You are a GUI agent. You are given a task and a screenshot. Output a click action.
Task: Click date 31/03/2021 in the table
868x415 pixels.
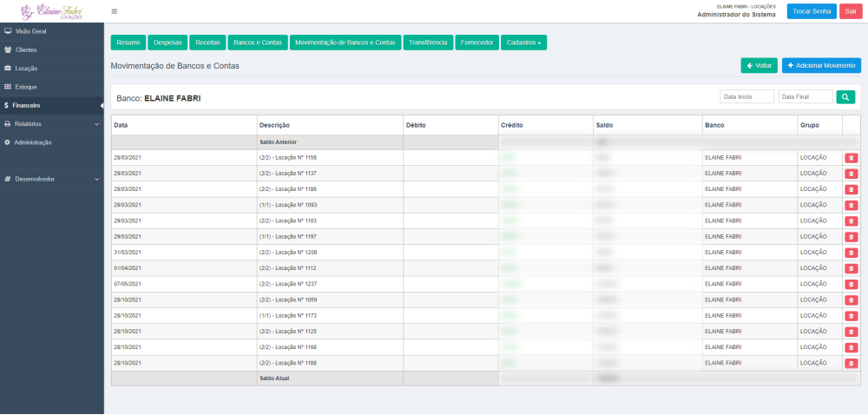coord(128,253)
